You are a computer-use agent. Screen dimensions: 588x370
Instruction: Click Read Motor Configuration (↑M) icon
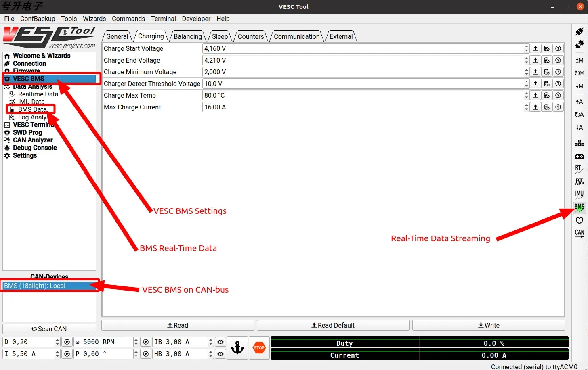point(580,60)
